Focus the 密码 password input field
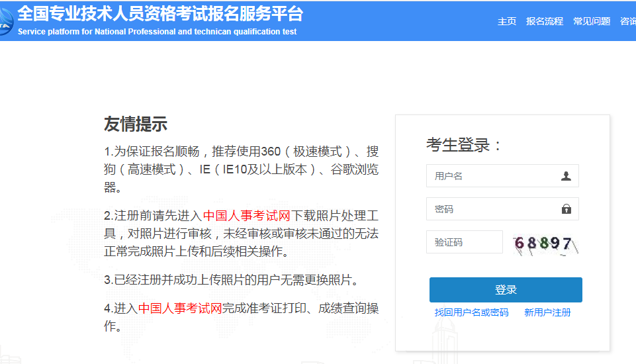 502,209
